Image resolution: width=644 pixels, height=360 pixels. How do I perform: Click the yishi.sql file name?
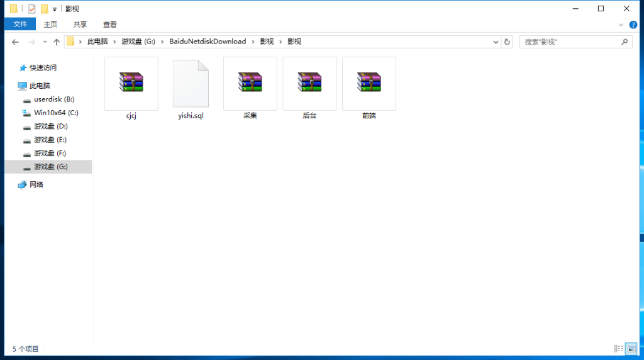[x=191, y=116]
